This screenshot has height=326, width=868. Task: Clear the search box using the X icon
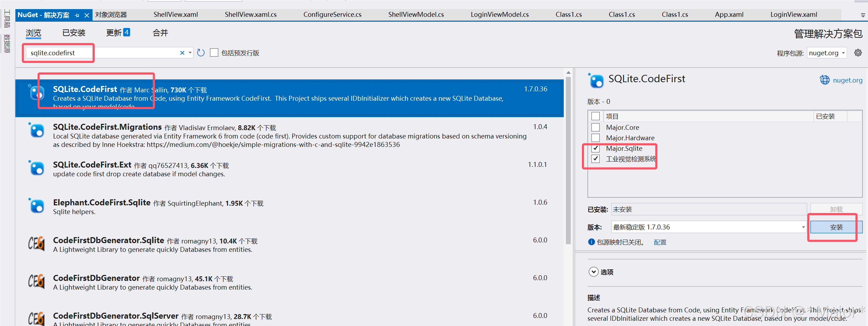[x=182, y=52]
